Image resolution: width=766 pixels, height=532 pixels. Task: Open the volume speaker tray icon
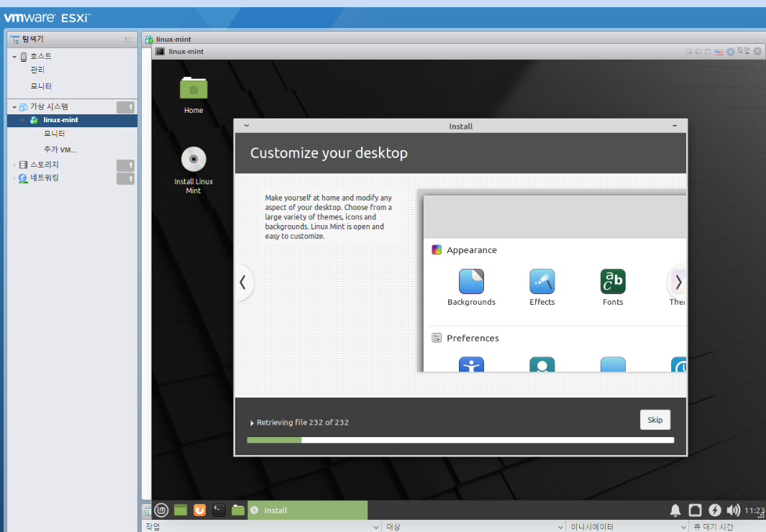click(x=733, y=510)
